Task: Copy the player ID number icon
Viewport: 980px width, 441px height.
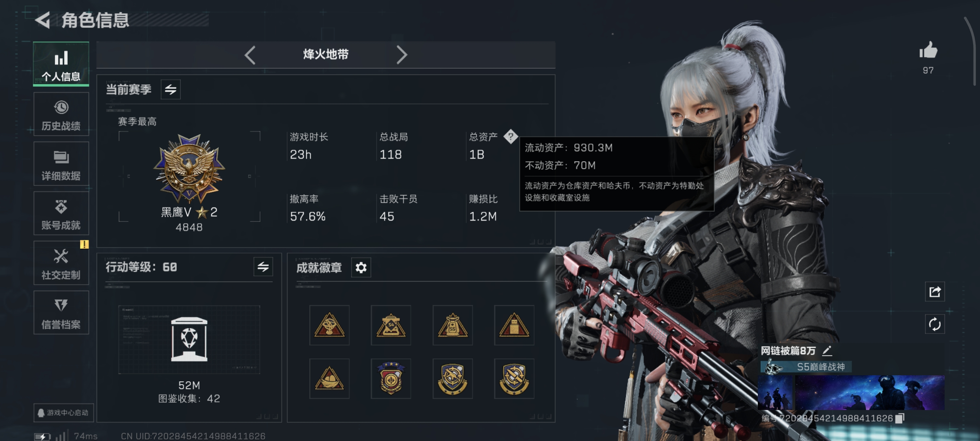Action: coord(899,418)
